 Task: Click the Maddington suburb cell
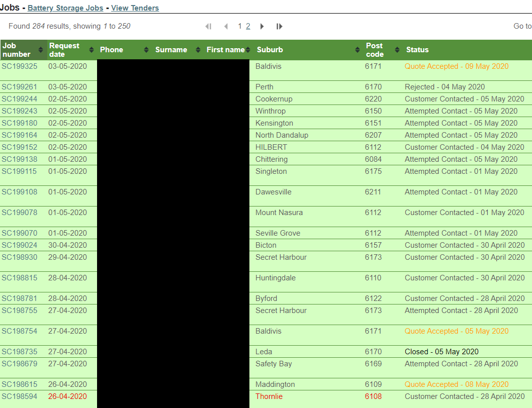(275, 384)
